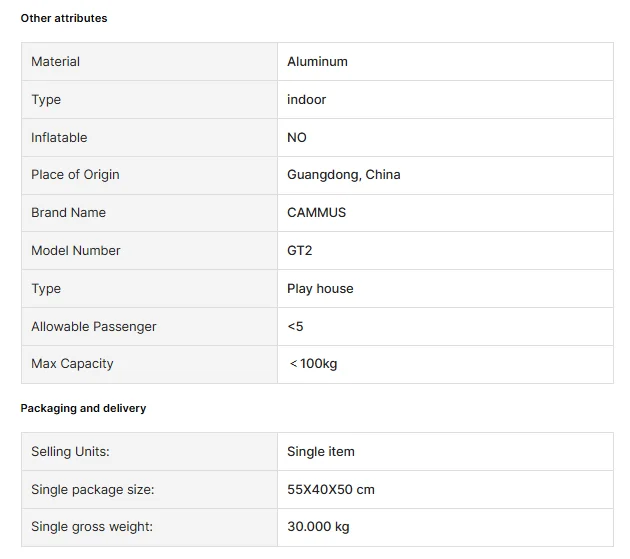
Task: Click the "30.000 kg" gross weight value
Action: [318, 527]
